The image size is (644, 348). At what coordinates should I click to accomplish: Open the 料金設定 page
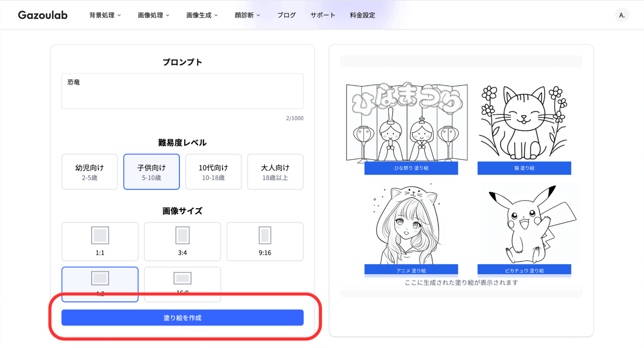point(362,15)
